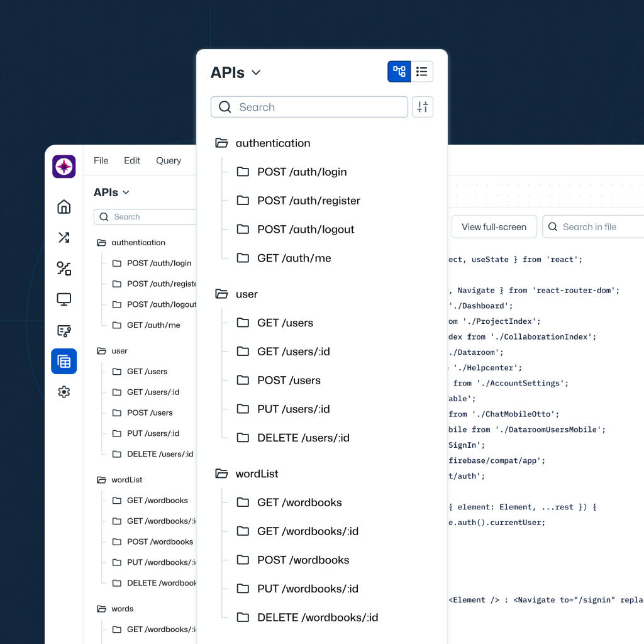The height and width of the screenshot is (644, 644).
Task: Click the compass app logo icon
Action: [64, 167]
